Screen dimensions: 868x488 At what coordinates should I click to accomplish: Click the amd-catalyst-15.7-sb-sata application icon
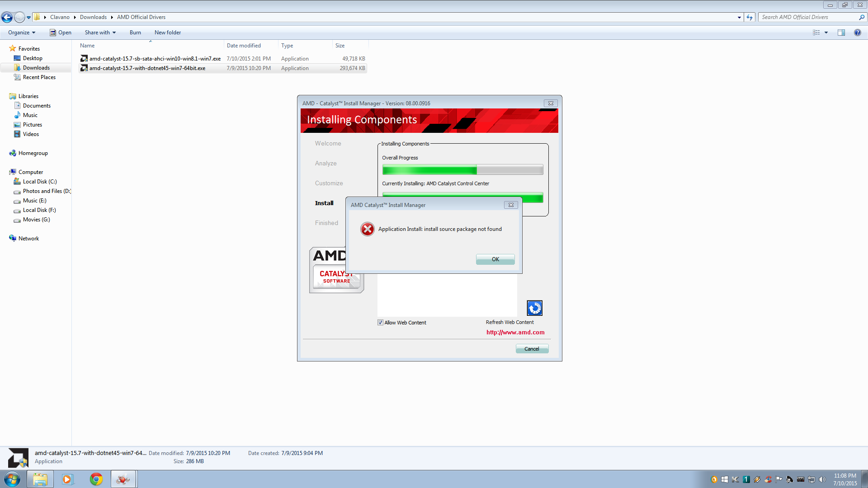pyautogui.click(x=84, y=58)
